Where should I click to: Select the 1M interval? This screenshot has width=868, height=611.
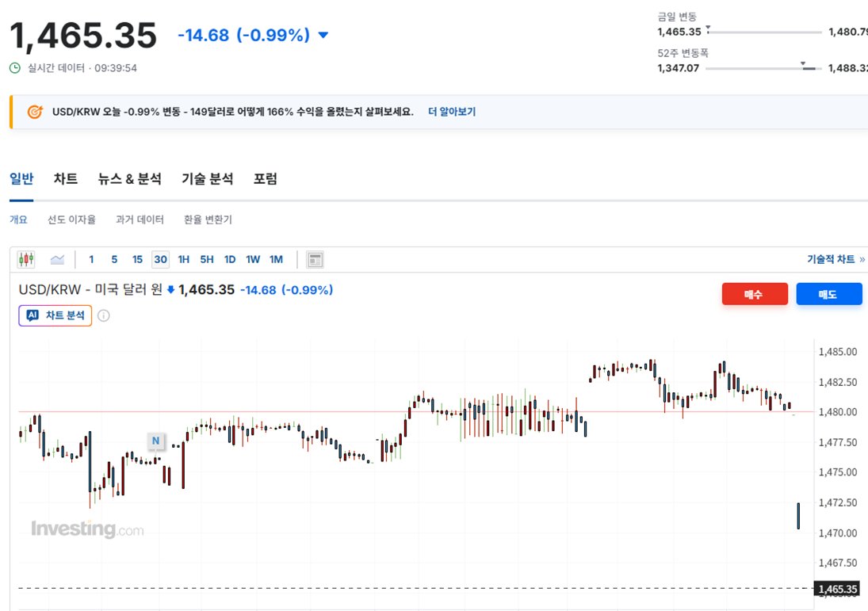(x=276, y=260)
